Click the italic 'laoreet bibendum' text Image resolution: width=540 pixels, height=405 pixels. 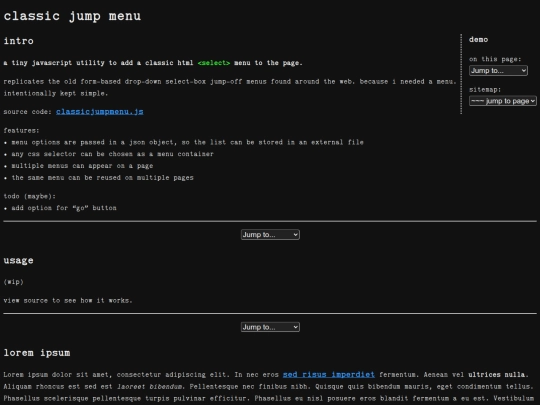click(x=149, y=386)
